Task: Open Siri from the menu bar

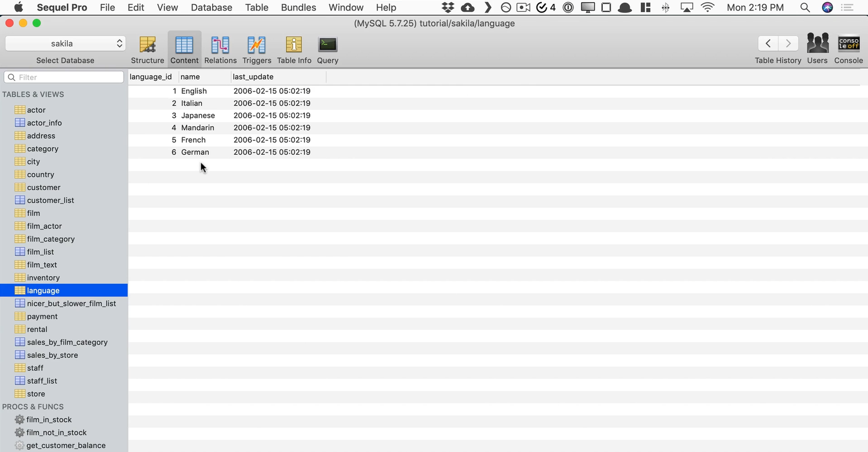Action: (827, 7)
